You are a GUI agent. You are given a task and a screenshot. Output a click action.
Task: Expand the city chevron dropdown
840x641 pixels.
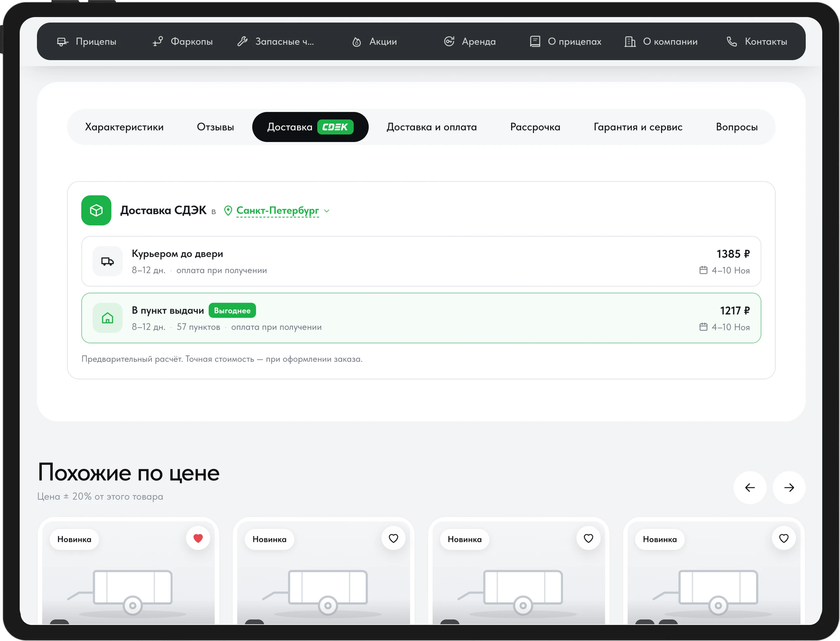(327, 211)
